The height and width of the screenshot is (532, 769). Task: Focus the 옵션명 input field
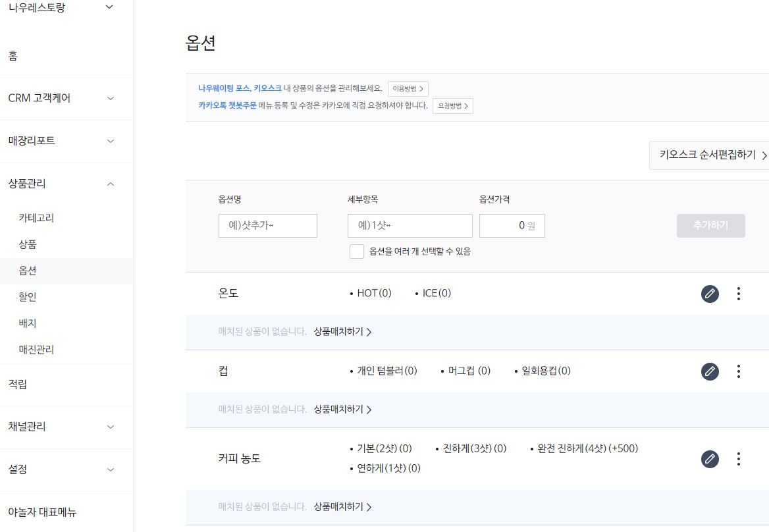tap(268, 226)
